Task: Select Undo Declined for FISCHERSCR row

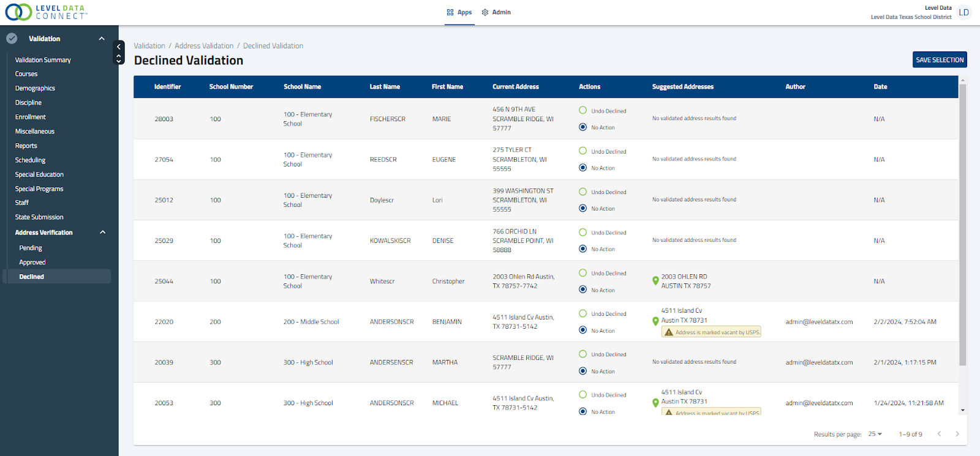Action: pos(583,111)
